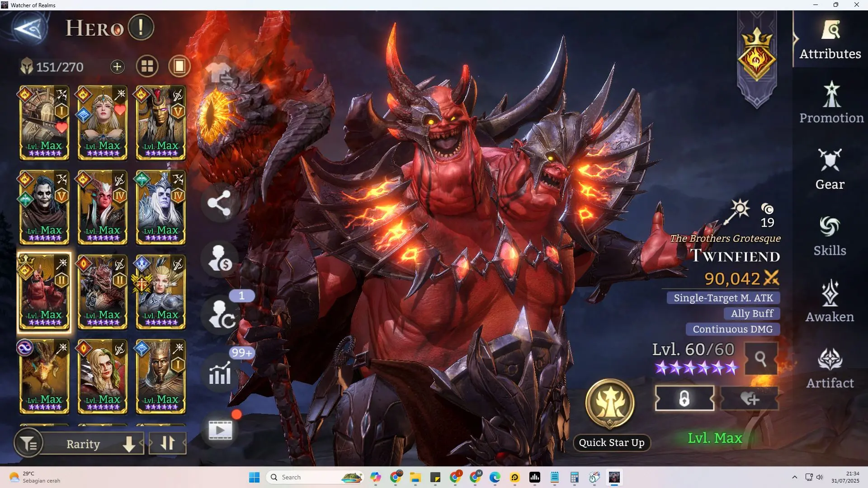Viewport: 868px width, 488px height.
Task: Select the Continuous DMG tag
Action: click(x=732, y=329)
